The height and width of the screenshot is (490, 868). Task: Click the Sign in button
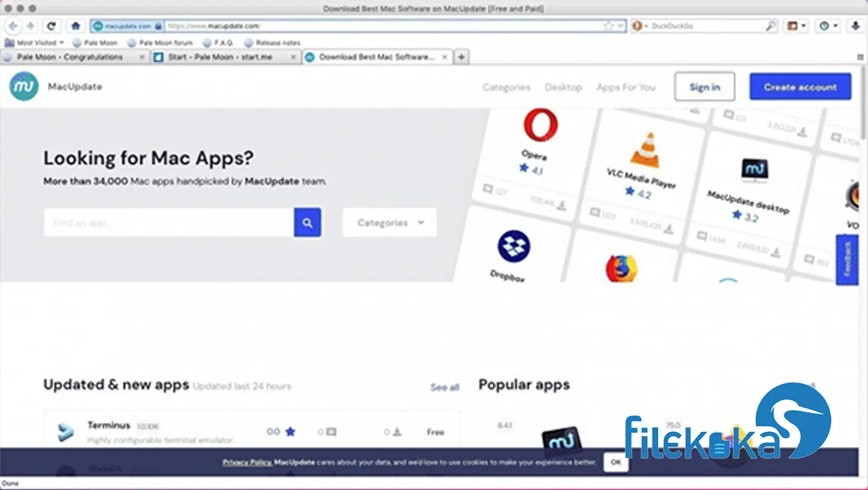coord(705,87)
